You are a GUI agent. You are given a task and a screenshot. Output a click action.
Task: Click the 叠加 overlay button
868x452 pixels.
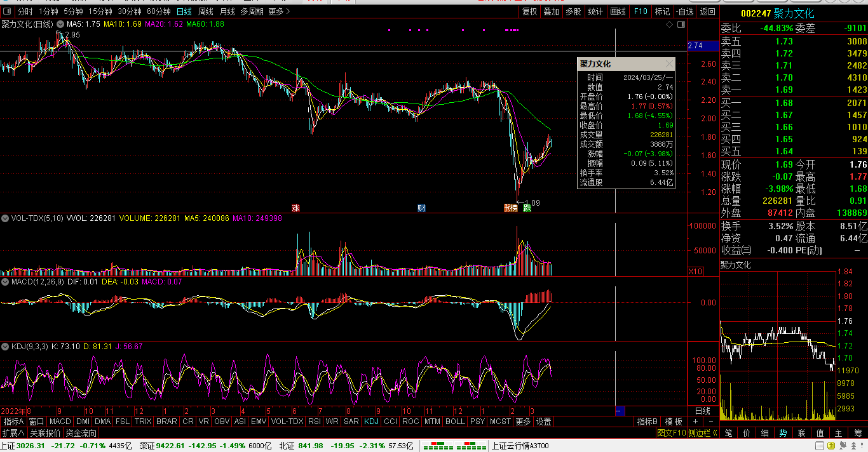point(551,11)
